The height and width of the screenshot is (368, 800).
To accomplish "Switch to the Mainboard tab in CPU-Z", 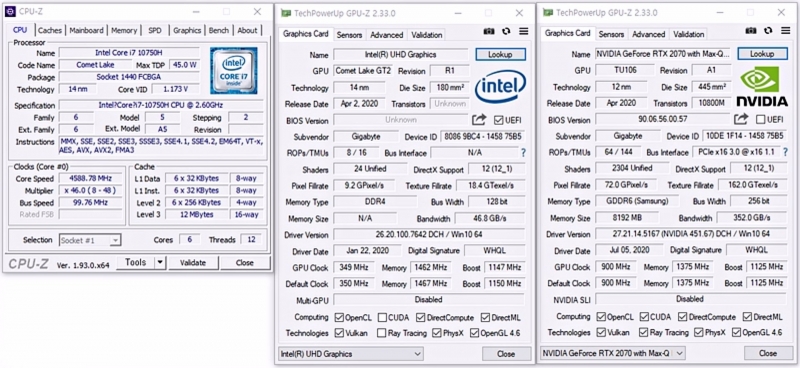I will (x=87, y=30).
